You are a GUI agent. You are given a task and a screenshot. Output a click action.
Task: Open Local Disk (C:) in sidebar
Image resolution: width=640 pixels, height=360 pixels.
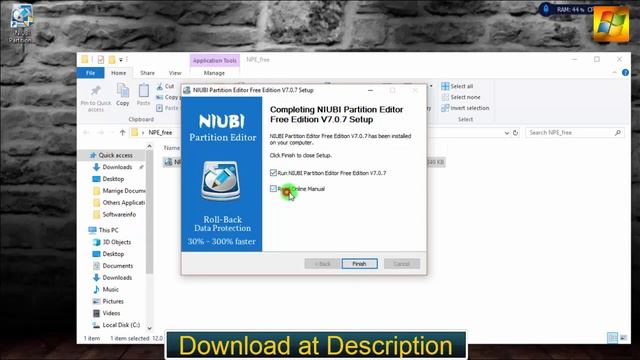click(116, 325)
